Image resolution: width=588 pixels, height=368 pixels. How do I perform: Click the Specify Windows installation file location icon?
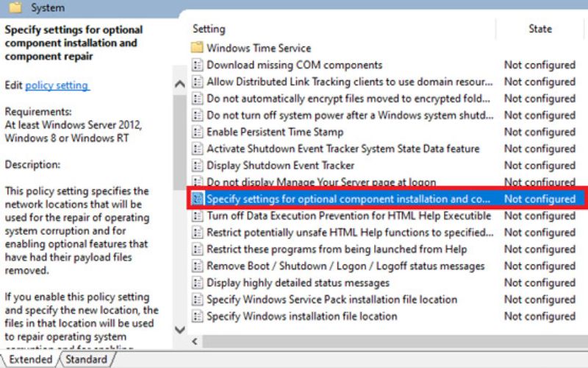197,316
